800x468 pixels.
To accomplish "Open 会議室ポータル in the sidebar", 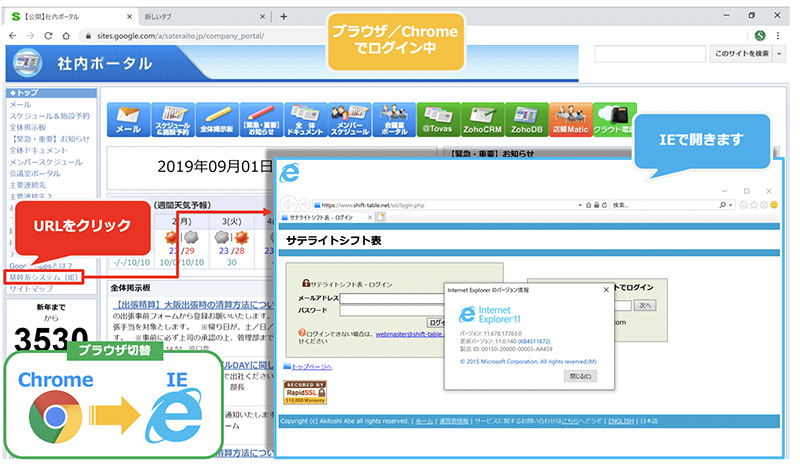I will point(35,173).
